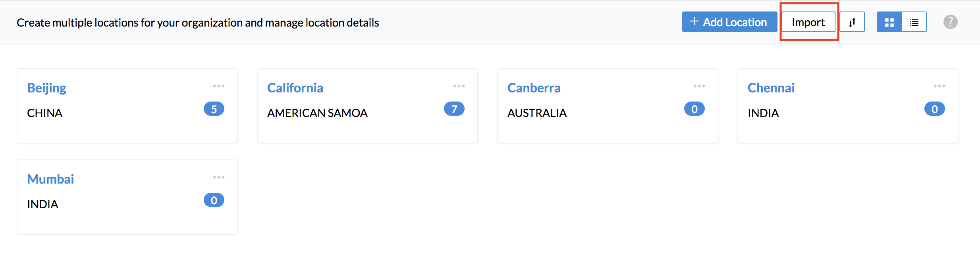This screenshot has height=280, width=980.
Task: Open more options for Canberra card
Action: 699,86
